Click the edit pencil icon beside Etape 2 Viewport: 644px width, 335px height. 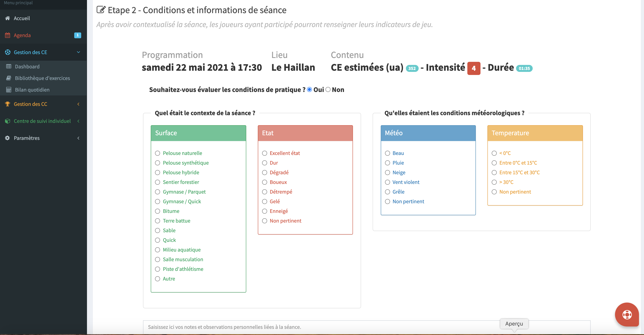coord(101,10)
